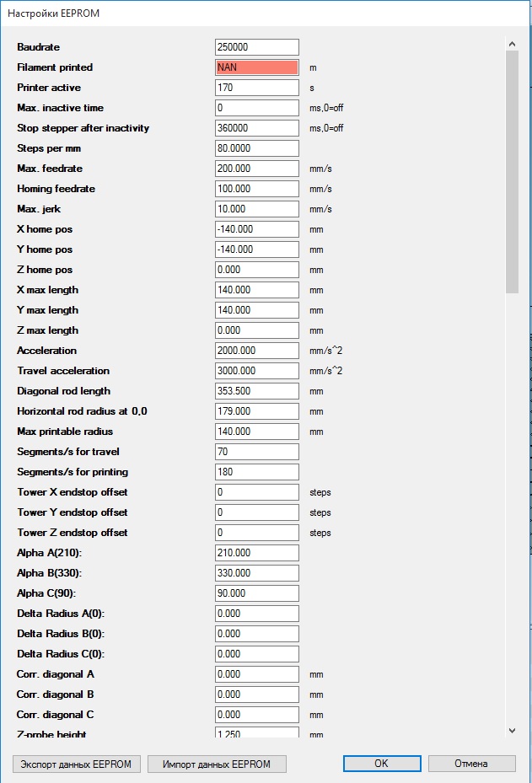Click Экспорт данных EEPROM button

77,764
